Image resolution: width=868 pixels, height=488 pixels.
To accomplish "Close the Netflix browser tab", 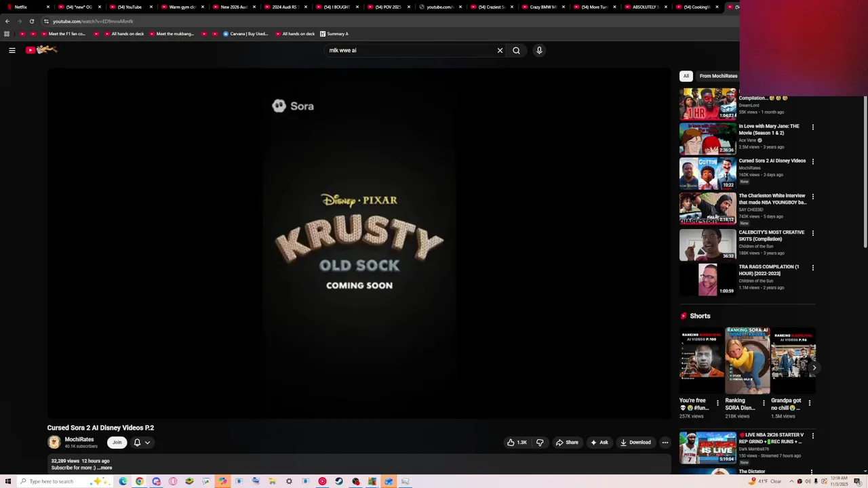I will (47, 7).
